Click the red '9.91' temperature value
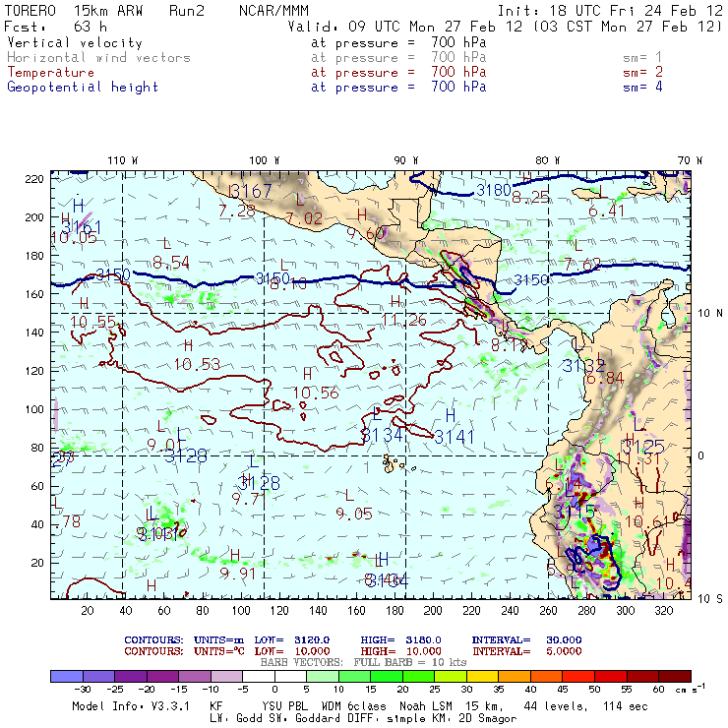Viewport: 728px width, 728px height. [x=238, y=574]
